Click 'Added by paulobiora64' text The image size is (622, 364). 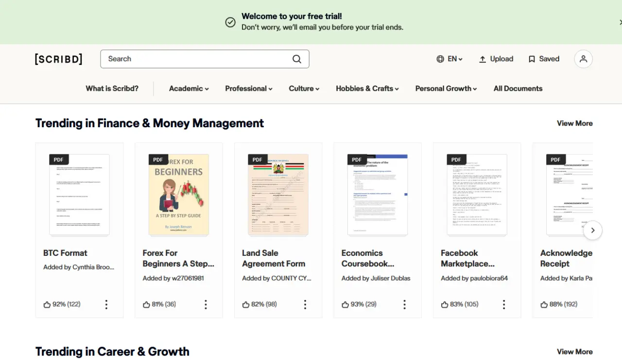474,279
